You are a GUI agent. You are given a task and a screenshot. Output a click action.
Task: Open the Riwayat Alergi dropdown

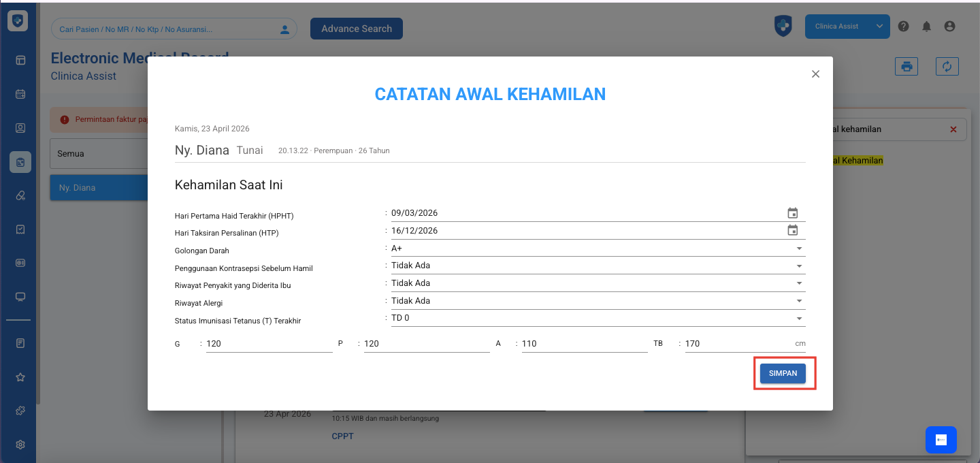[x=799, y=302]
